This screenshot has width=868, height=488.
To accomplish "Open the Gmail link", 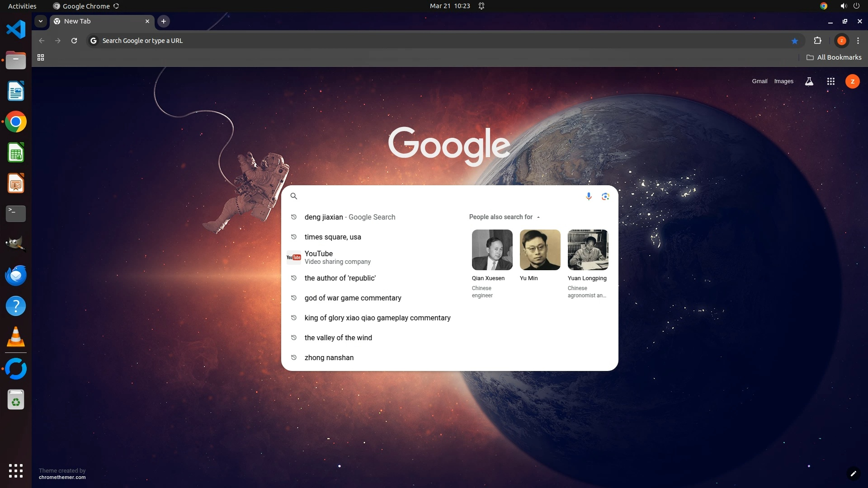I will [759, 81].
